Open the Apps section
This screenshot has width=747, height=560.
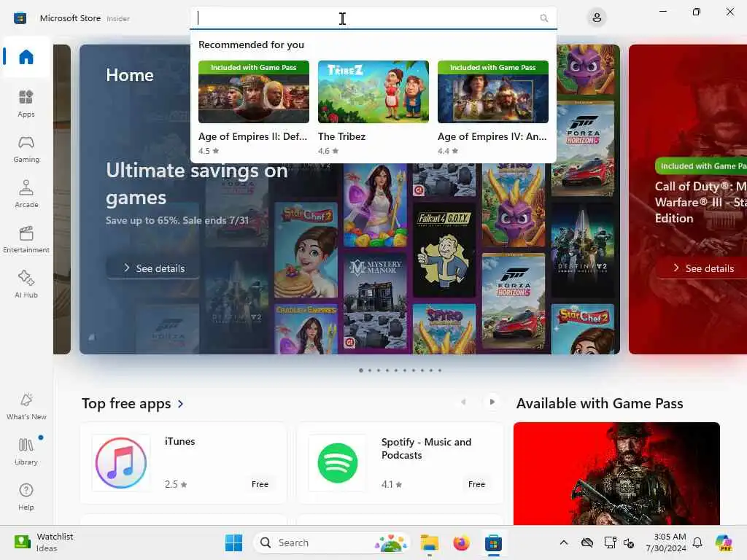point(26,104)
